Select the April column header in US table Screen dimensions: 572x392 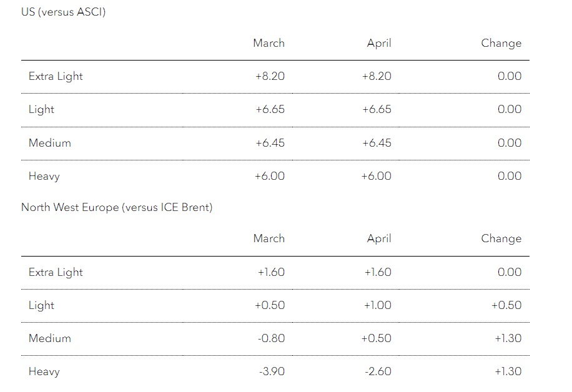tap(379, 44)
